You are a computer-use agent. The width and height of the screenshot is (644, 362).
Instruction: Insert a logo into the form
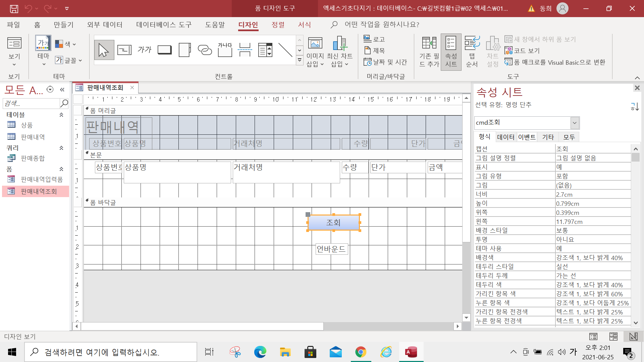(x=374, y=39)
